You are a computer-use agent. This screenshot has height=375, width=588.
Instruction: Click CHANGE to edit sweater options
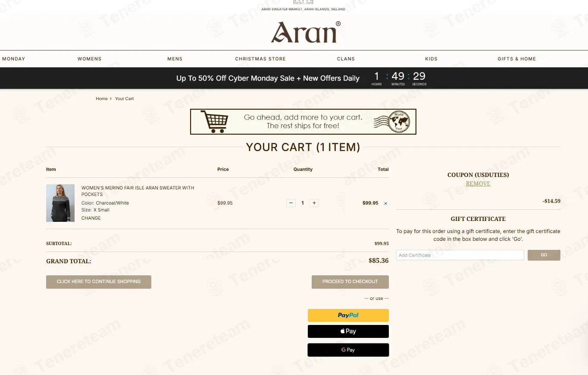pyautogui.click(x=91, y=218)
